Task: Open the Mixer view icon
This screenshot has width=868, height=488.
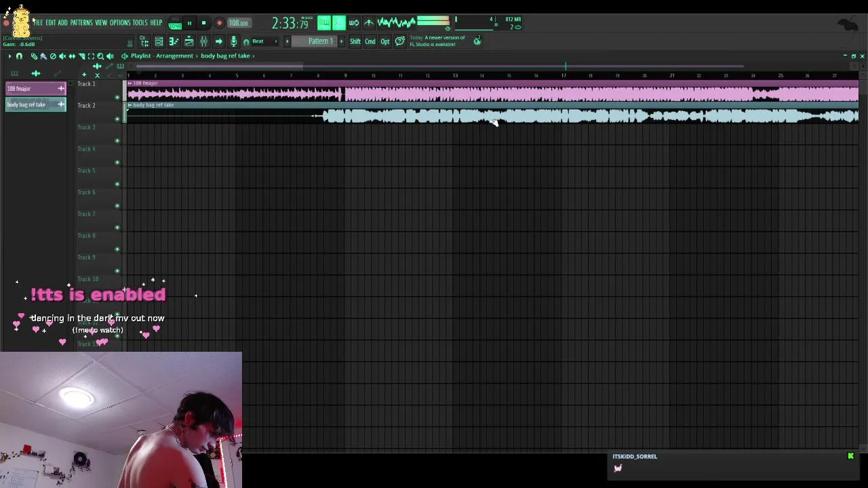Action: 203,41
